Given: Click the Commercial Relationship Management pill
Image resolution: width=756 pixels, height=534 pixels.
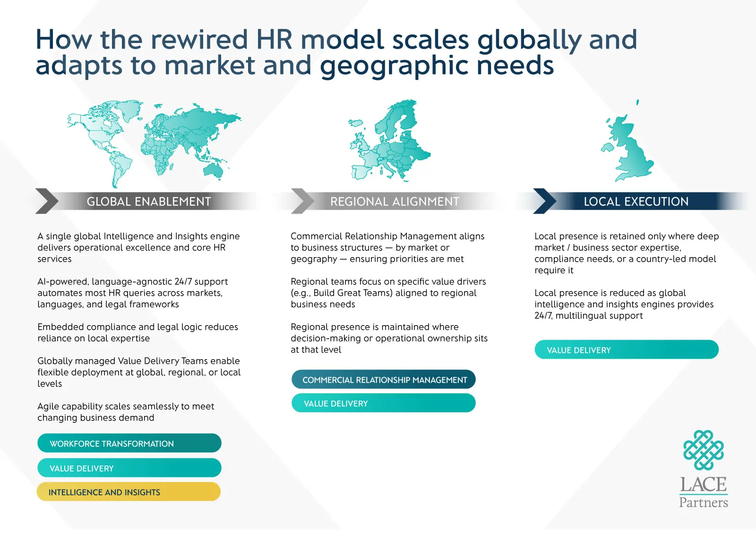Looking at the screenshot, I should click(384, 379).
